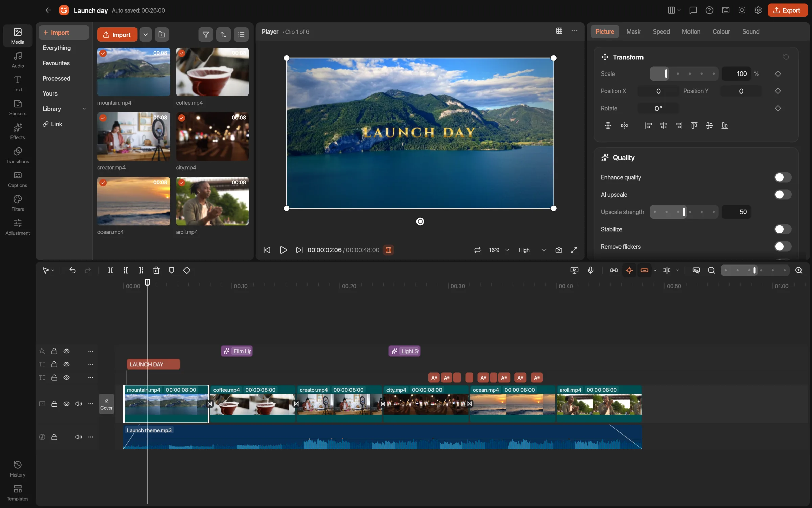Click the flip horizontal mirror icon
The height and width of the screenshot is (508, 812).
click(624, 126)
